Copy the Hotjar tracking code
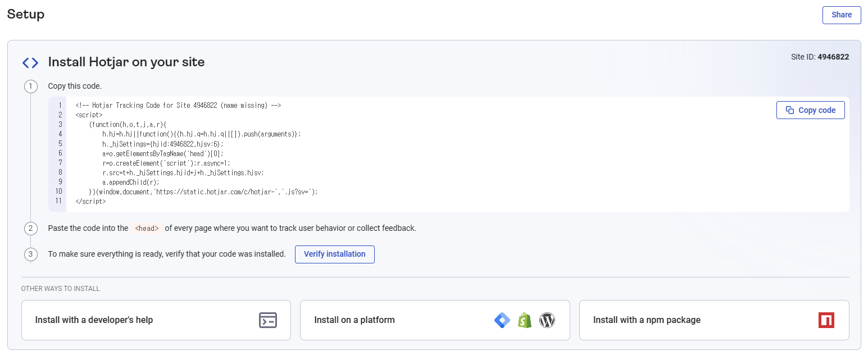This screenshot has width=868, height=355. click(810, 110)
